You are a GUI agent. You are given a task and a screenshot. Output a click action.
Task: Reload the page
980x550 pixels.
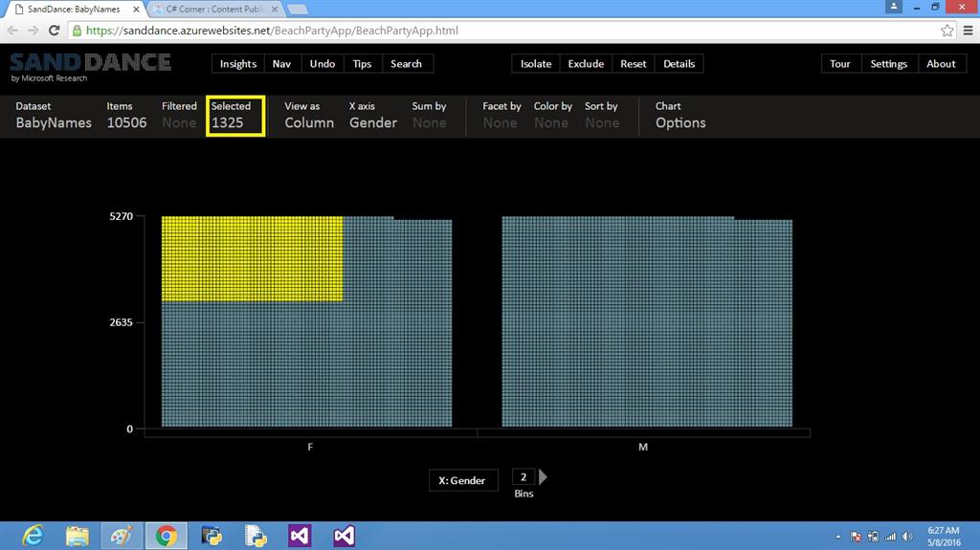click(55, 31)
